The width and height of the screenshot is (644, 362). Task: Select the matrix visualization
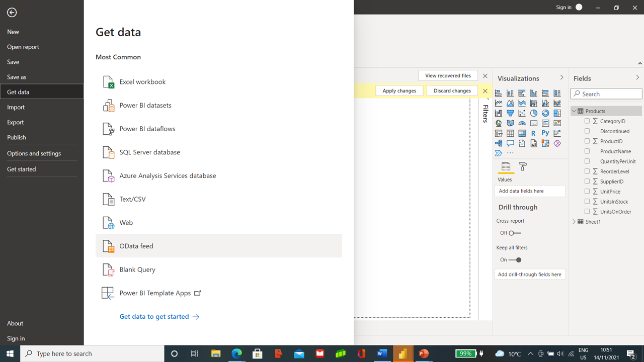(522, 133)
